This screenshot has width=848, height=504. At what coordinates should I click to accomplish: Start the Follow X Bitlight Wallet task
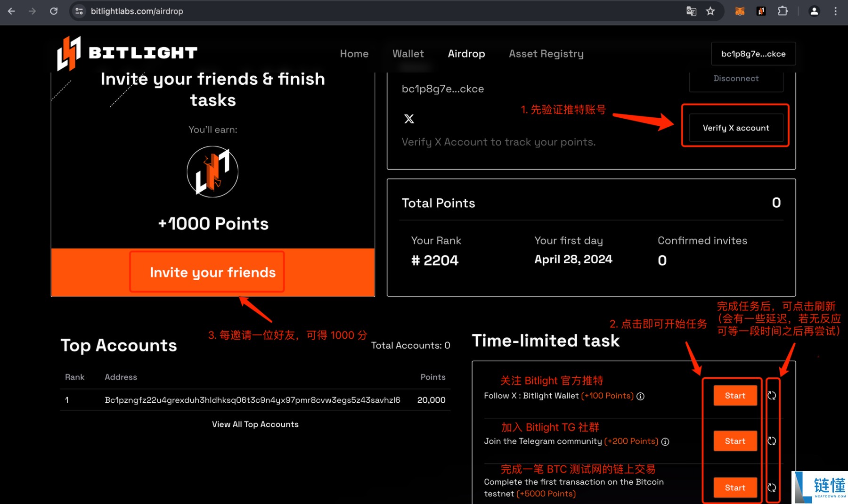pyautogui.click(x=735, y=396)
